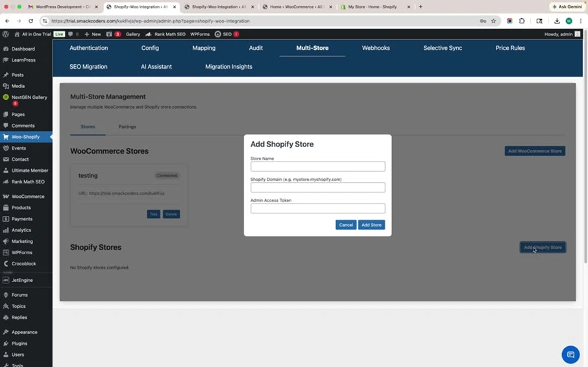Viewport: 588px width, 367px height.
Task: Go to the AI Assistant tab
Action: point(156,67)
